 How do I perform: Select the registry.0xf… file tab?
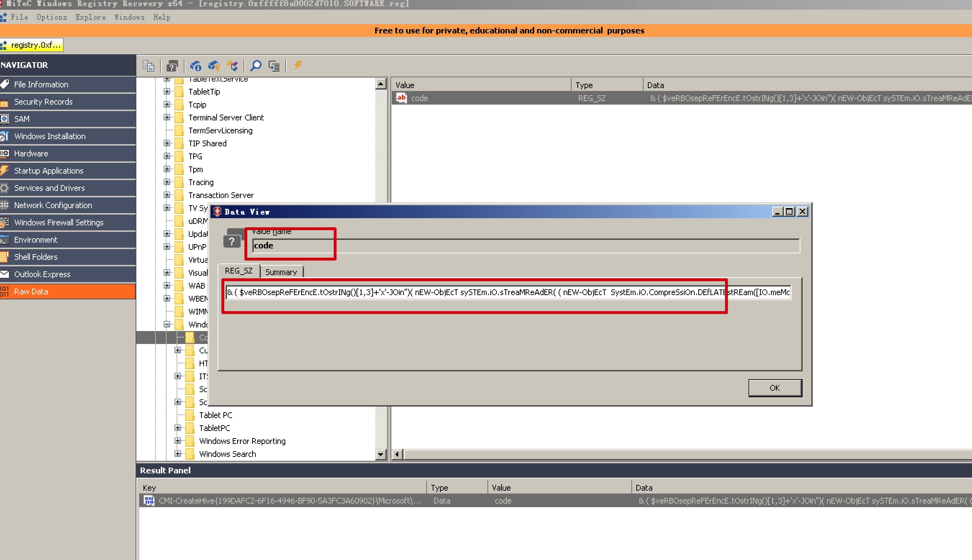click(x=32, y=45)
